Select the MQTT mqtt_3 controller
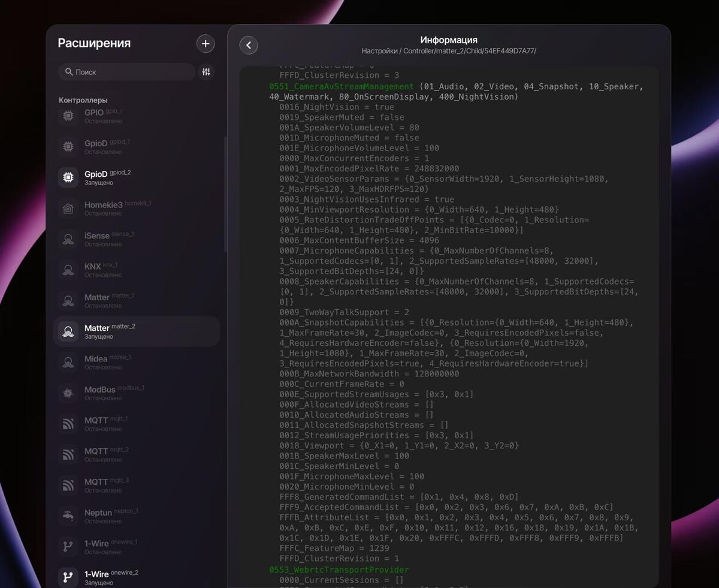This screenshot has height=588, width=719. coord(137,486)
